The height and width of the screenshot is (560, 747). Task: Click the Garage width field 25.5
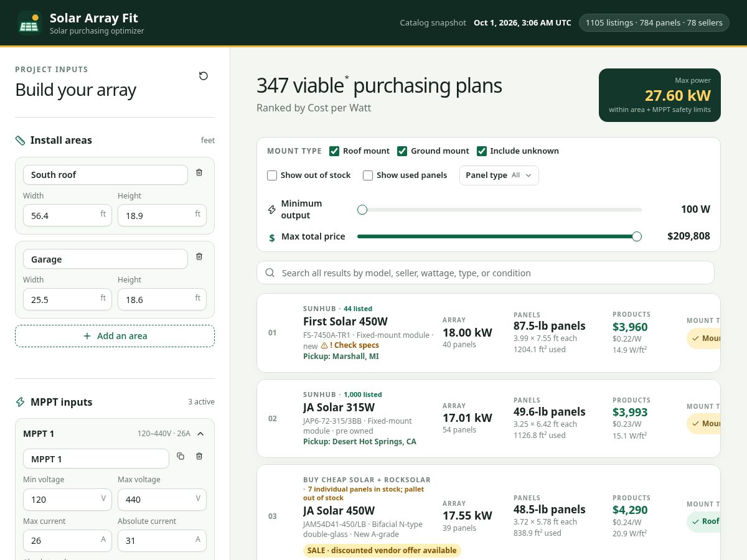(67, 299)
